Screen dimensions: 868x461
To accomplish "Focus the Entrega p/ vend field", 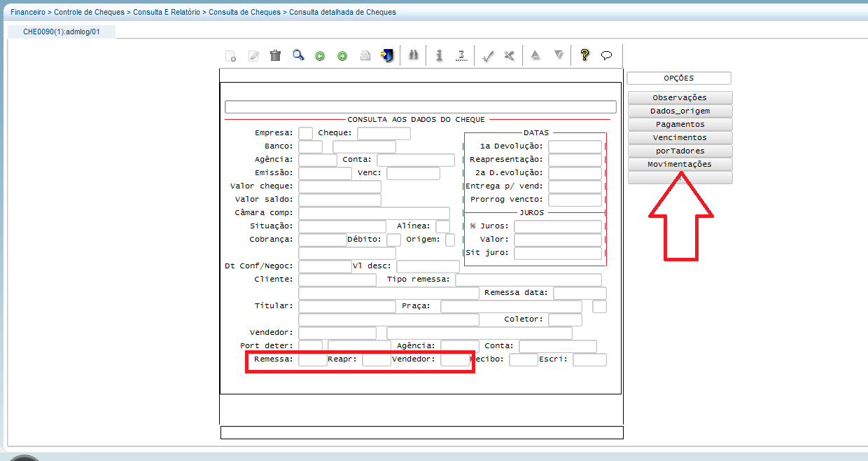I will [x=575, y=186].
